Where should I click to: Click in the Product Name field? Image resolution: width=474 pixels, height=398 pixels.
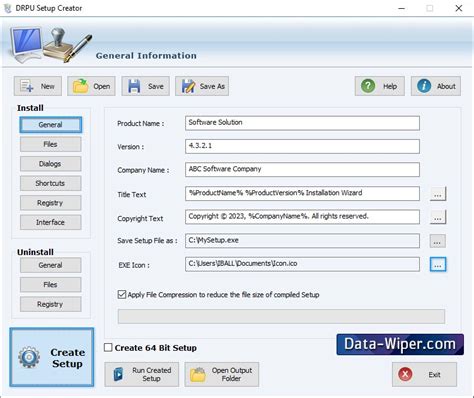[x=302, y=123]
